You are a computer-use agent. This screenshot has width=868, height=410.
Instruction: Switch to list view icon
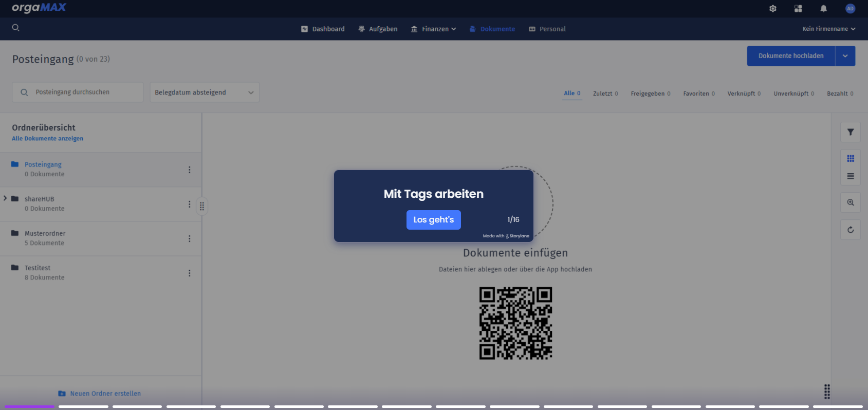coord(851,176)
